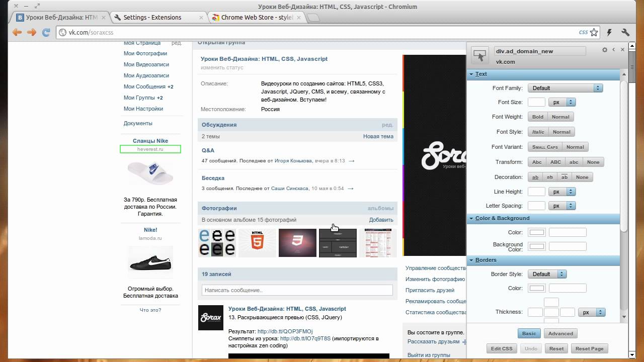Open Line Height unit px dropdown
The image size is (644, 362).
pyautogui.click(x=561, y=192)
